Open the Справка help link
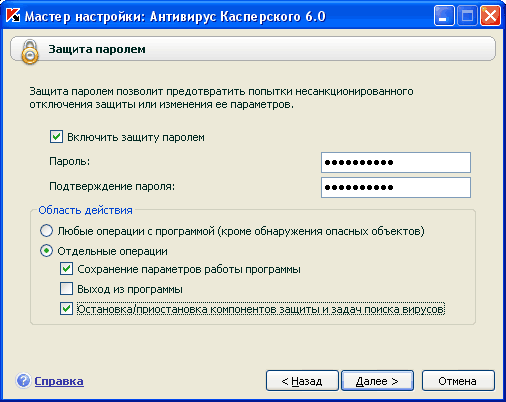The height and width of the screenshot is (402, 506). pyautogui.click(x=59, y=381)
